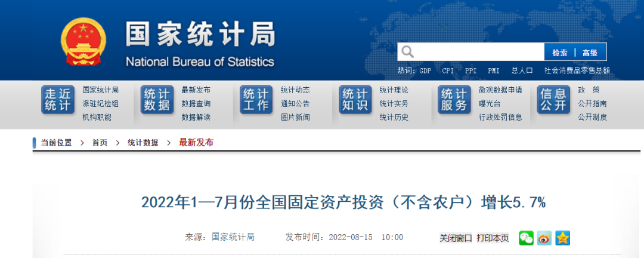Click the yellow star QZone icon
644x258 pixels.
pyautogui.click(x=563, y=238)
